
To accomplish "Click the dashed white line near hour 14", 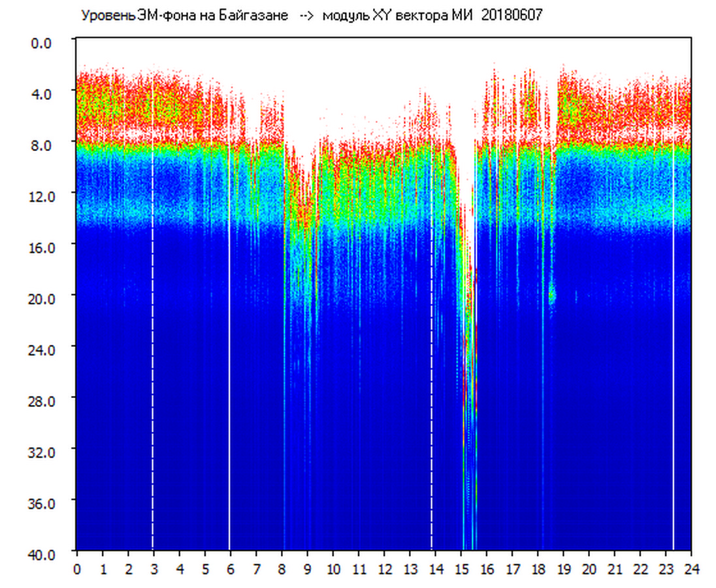I will pos(432,327).
